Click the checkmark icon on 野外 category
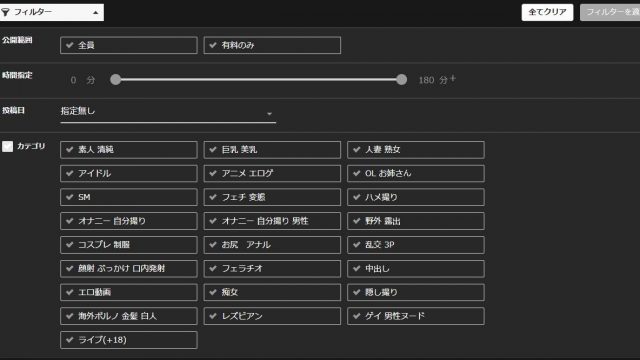This screenshot has width=640, height=360. click(357, 221)
